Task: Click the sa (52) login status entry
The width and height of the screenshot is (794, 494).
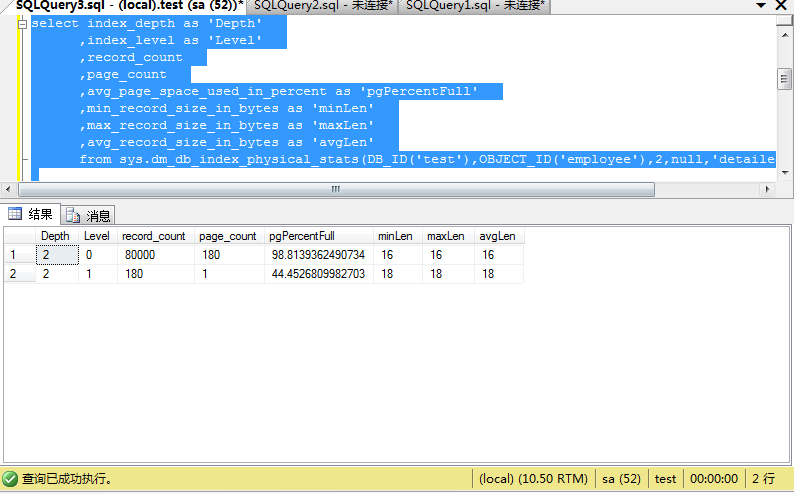Action: pyautogui.click(x=621, y=479)
